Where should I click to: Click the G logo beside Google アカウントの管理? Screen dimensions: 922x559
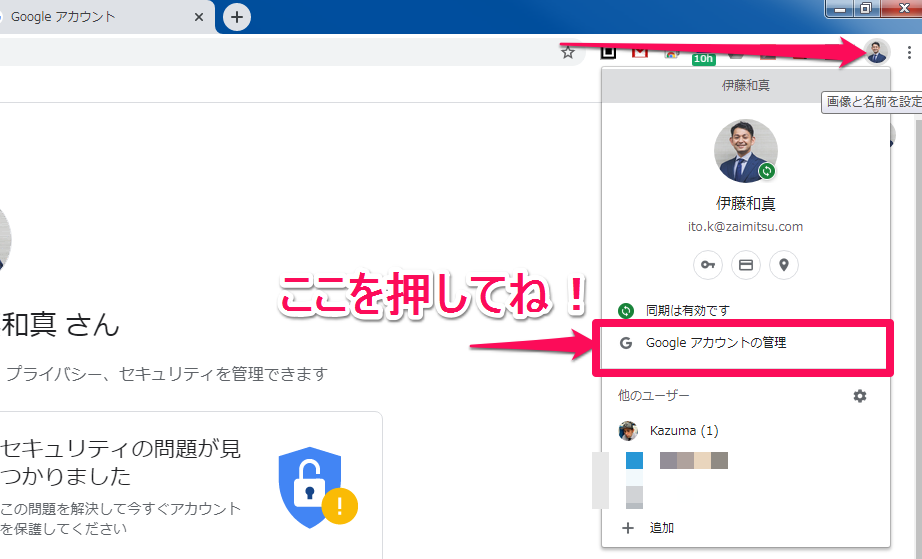click(x=626, y=343)
